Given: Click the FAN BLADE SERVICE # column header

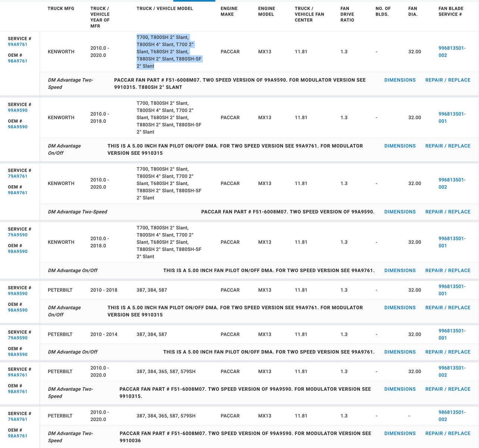Looking at the screenshot, I should tap(451, 11).
